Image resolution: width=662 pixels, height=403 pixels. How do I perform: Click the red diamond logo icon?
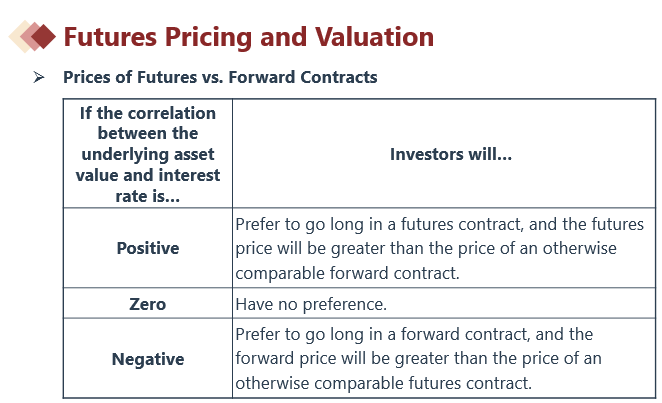pyautogui.click(x=33, y=36)
